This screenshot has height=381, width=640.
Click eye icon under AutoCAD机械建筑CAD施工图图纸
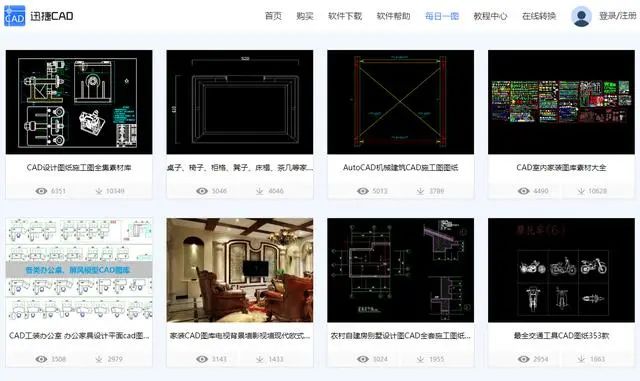[x=363, y=191]
